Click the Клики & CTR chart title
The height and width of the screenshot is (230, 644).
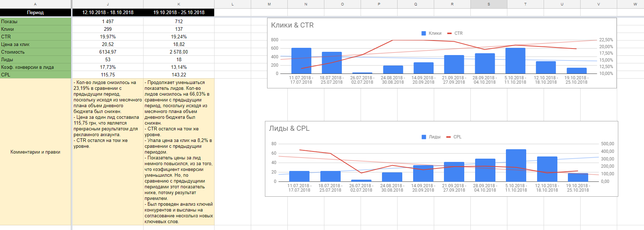(x=292, y=25)
